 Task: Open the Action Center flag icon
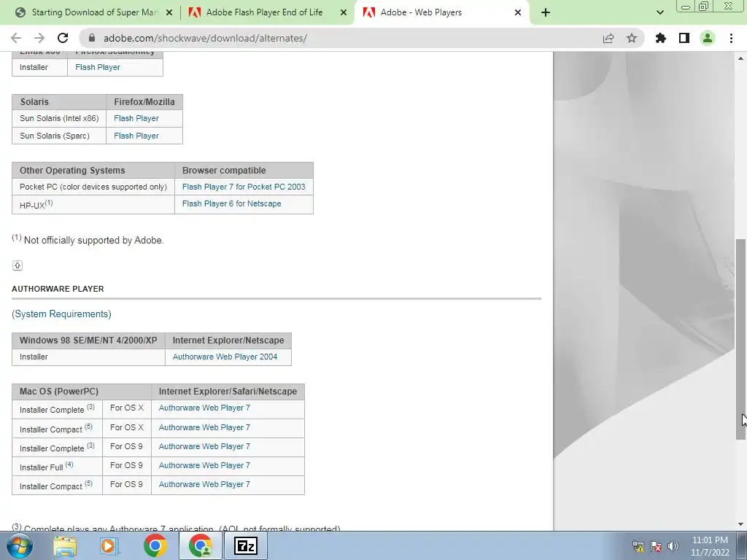656,547
